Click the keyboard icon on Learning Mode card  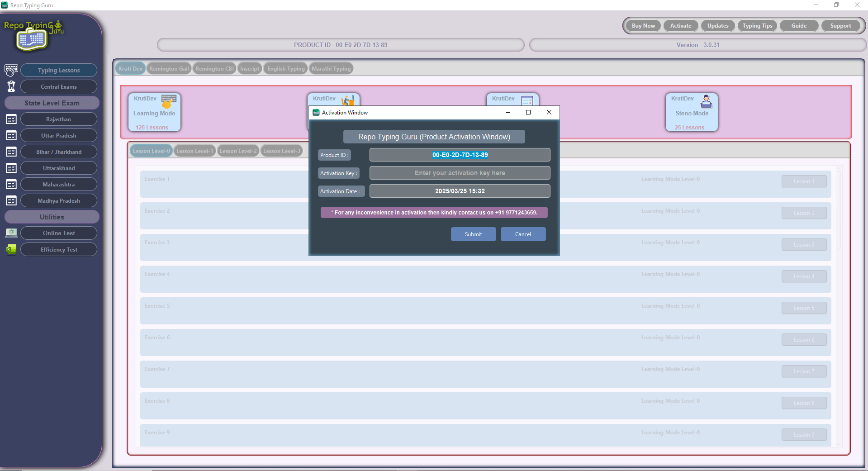(169, 100)
